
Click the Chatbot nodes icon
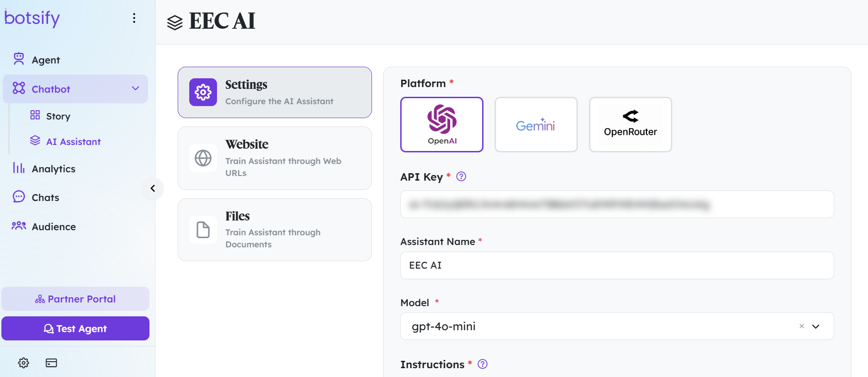pos(19,88)
